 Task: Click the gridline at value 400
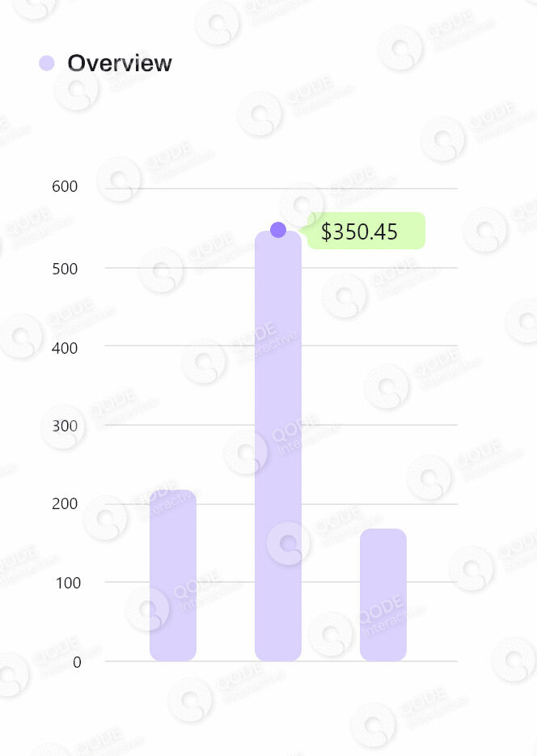pyautogui.click(x=202, y=346)
